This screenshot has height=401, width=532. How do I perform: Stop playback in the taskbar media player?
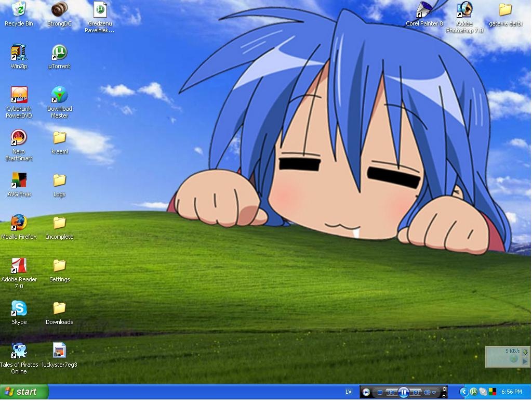coord(380,393)
